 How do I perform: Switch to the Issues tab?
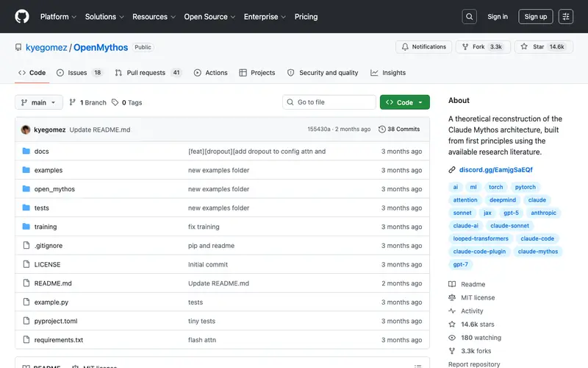(x=79, y=72)
